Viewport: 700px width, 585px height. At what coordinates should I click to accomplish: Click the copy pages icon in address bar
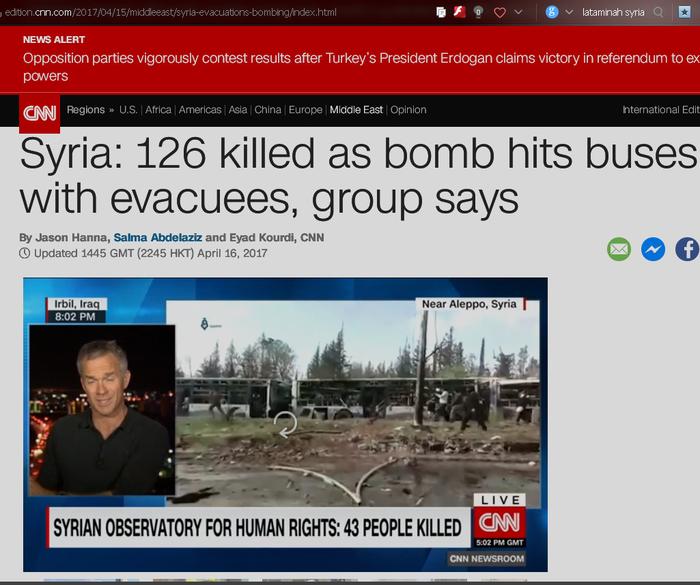pos(441,12)
